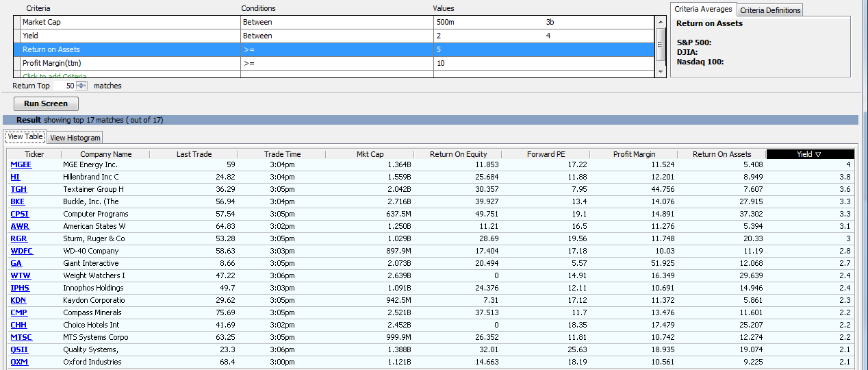Open the CMP ticker link
The width and height of the screenshot is (868, 370).
pyautogui.click(x=18, y=312)
